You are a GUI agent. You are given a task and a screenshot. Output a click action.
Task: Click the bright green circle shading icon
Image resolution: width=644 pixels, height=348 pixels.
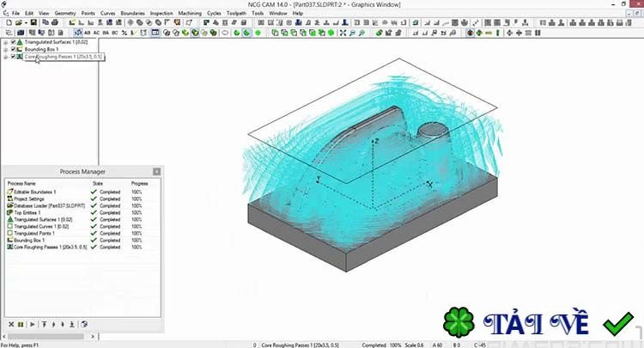258,33
